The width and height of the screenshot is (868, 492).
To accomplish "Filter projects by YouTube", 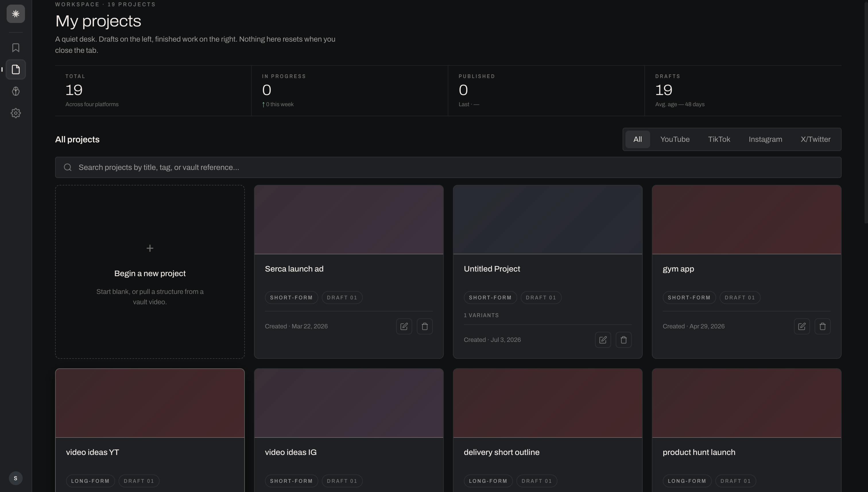I will coord(675,139).
